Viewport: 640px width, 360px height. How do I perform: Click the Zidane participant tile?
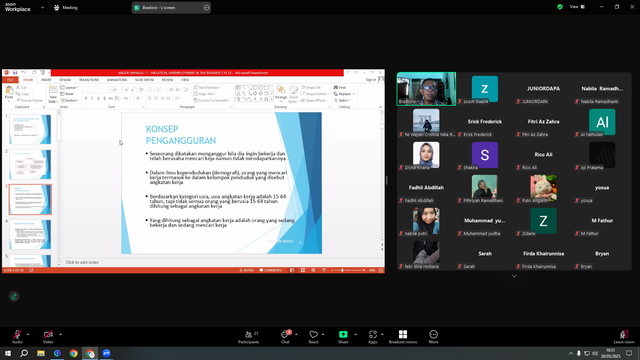(543, 221)
